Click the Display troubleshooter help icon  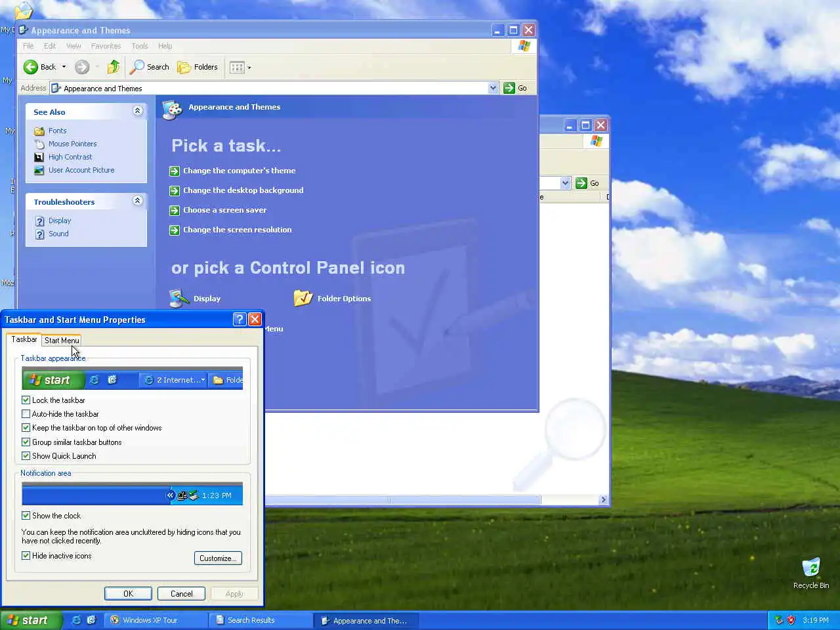coord(39,221)
